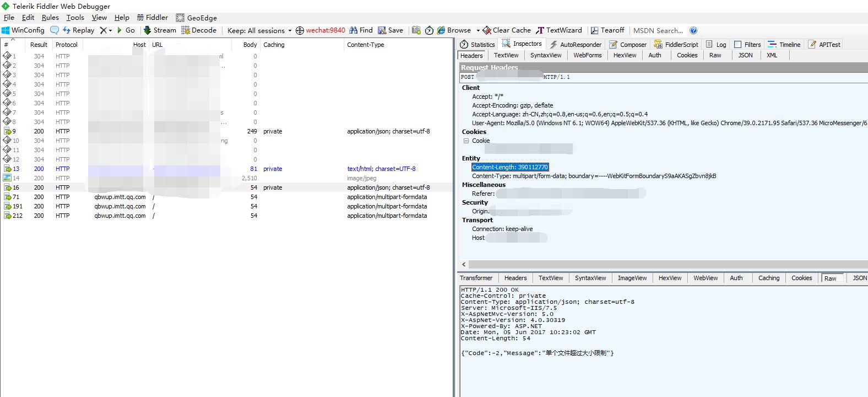Switch to Log tab
868x397 pixels.
(716, 45)
